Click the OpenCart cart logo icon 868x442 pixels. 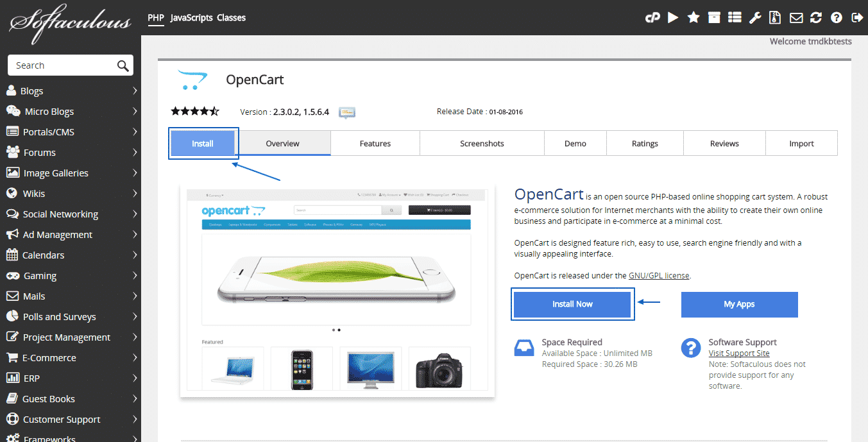(192, 80)
